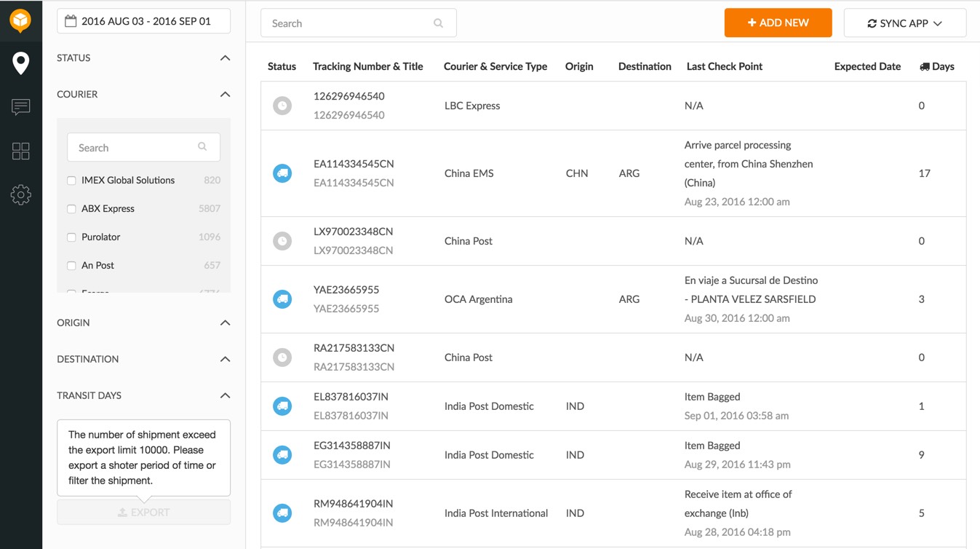Expand the ORIGIN filter section

coord(225,323)
